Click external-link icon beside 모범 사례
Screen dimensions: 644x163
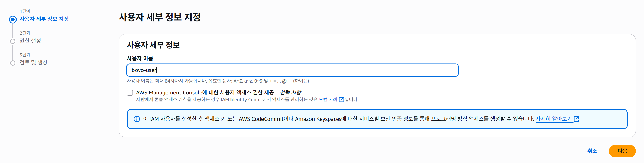coord(341,100)
